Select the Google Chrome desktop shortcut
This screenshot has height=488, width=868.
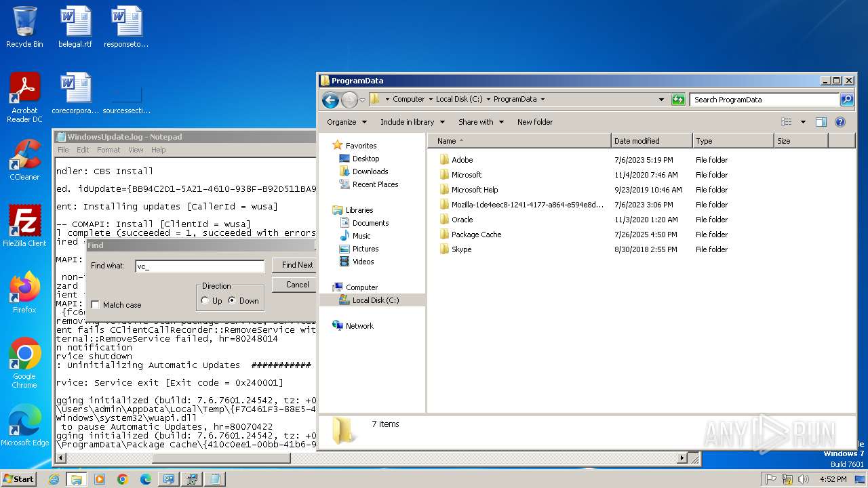click(x=24, y=363)
